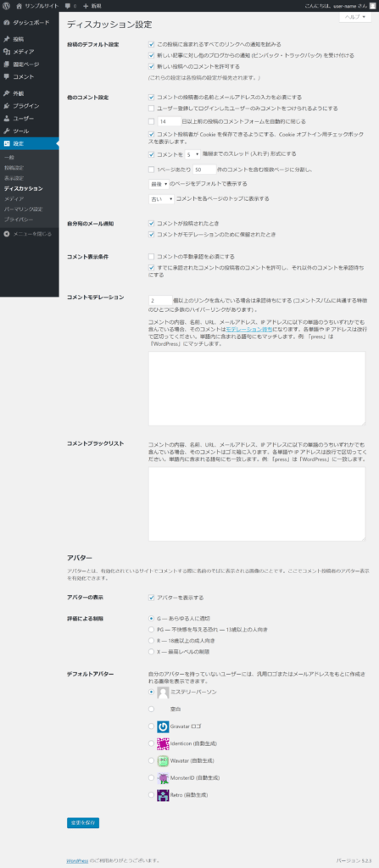Screen dimensions: 379x868
Task: Enable コメントの手動承認を必須にする checkbox
Action: pyautogui.click(x=151, y=257)
